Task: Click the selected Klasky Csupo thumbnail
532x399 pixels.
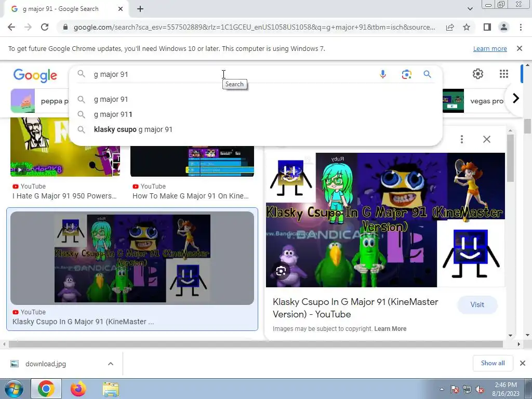Action: click(x=132, y=258)
